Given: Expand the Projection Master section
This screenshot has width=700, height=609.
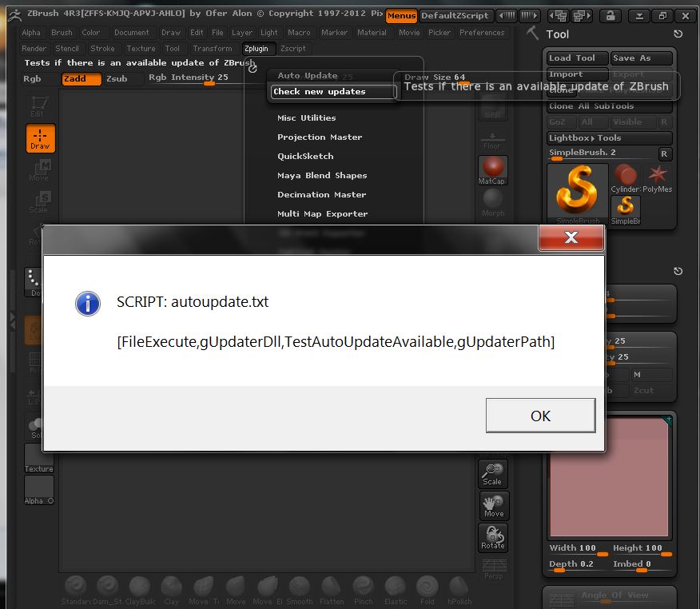Looking at the screenshot, I should pos(320,137).
